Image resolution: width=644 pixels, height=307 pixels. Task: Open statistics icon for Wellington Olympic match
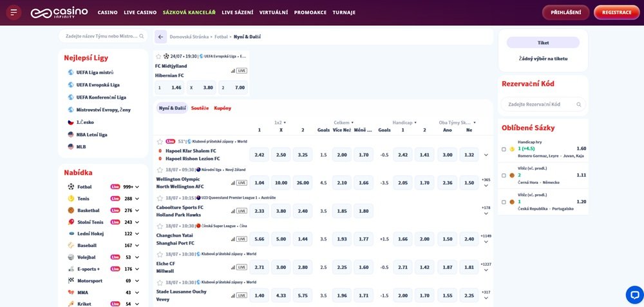pyautogui.click(x=233, y=183)
